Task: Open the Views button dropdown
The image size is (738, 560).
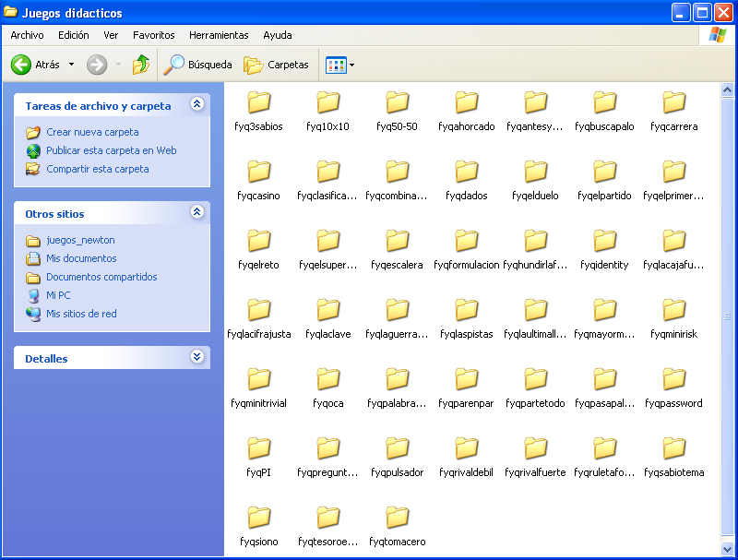Action: coord(351,66)
